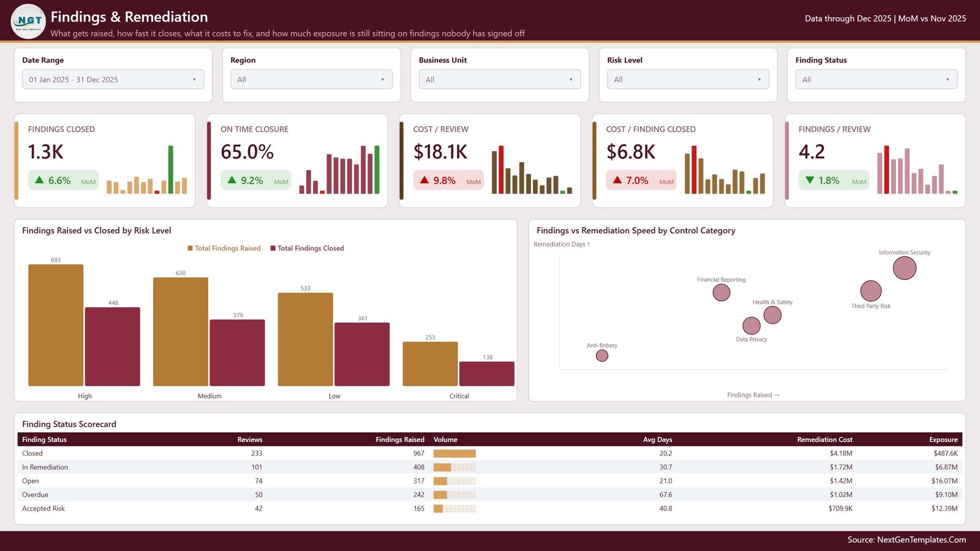
Task: Click the Low raised bar labeled 533
Action: (x=306, y=339)
